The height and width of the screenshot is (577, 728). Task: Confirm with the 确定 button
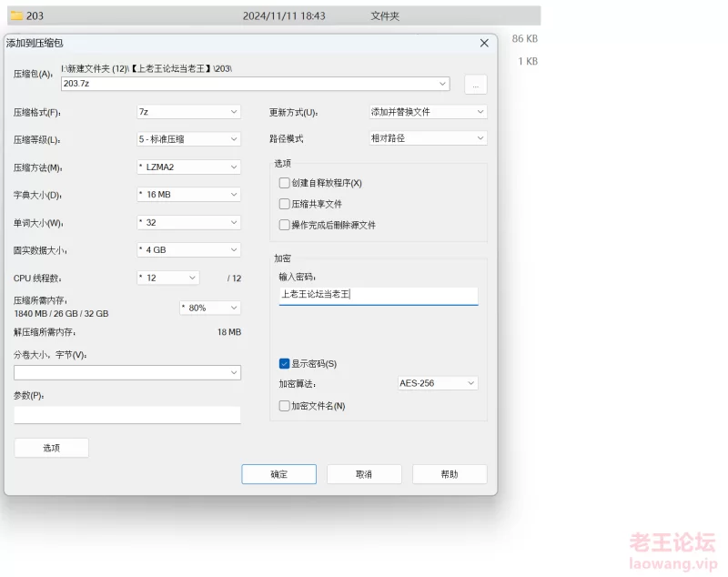(279, 474)
